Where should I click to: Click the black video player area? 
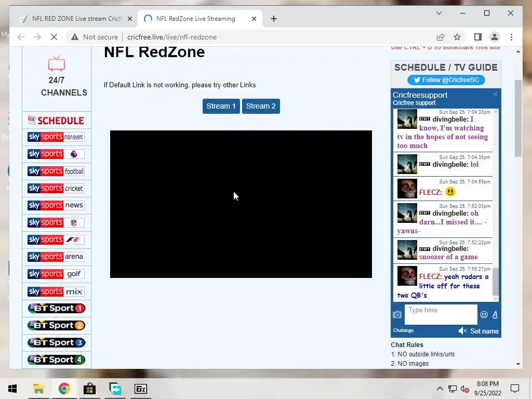click(241, 204)
